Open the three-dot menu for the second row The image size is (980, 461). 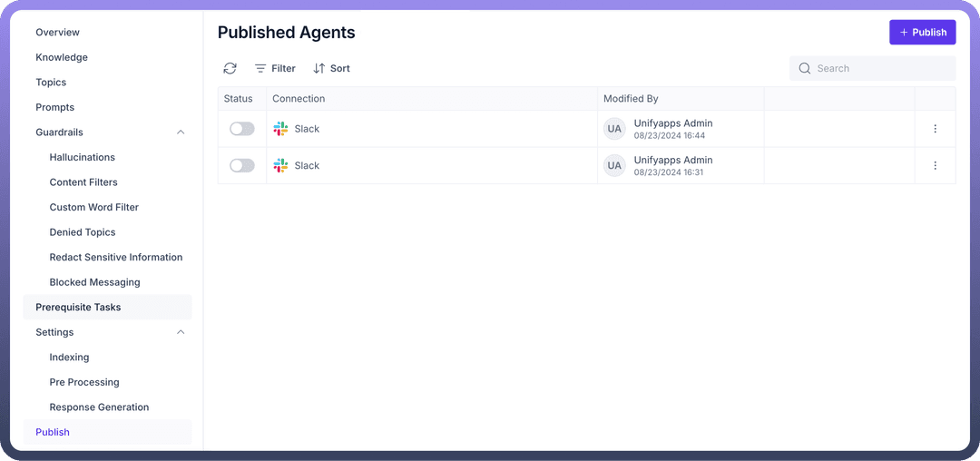click(935, 166)
